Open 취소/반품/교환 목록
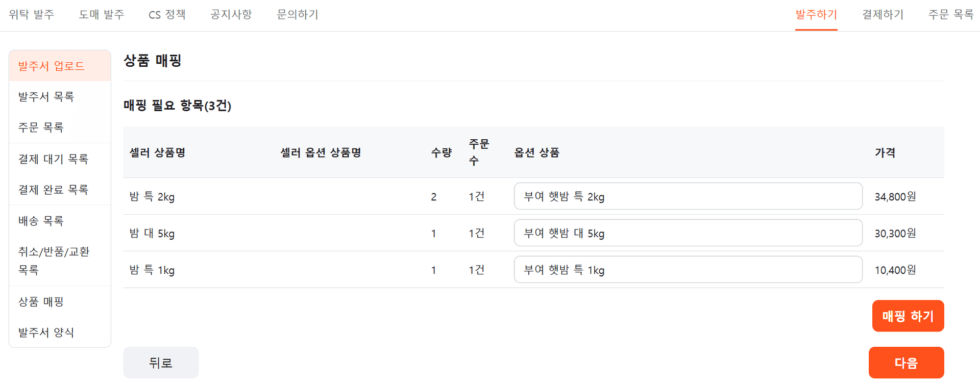This screenshot has height=386, width=980. point(54,261)
